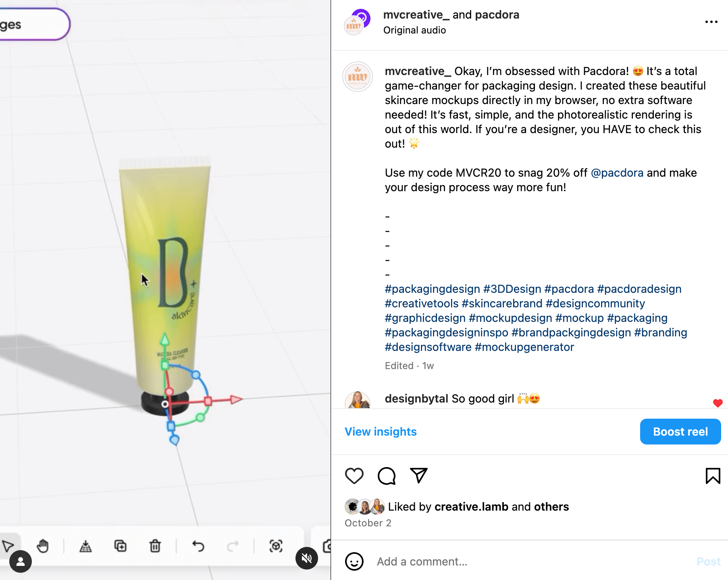The image size is (728, 580).
Task: Open the #packagingdesigninspo hashtag
Action: coord(446,332)
